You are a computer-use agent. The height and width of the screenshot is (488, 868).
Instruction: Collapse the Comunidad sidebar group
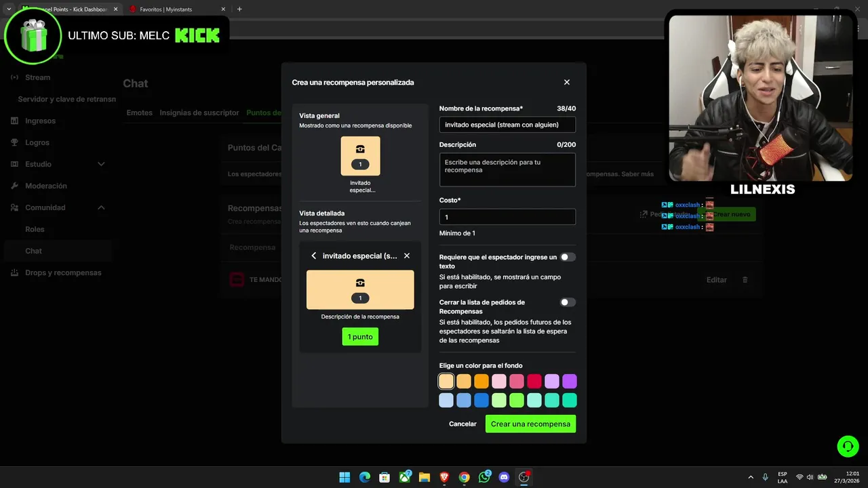101,207
